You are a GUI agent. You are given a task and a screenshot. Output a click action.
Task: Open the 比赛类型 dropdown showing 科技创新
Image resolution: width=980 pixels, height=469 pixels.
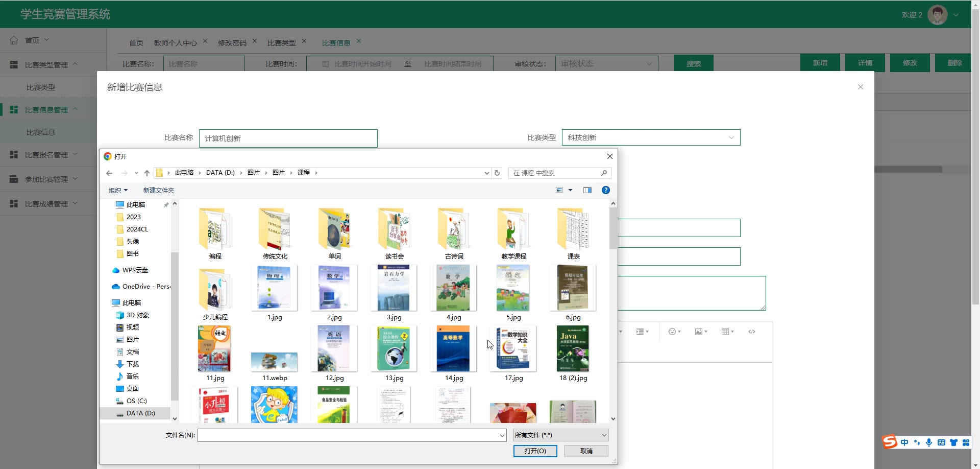tap(651, 137)
